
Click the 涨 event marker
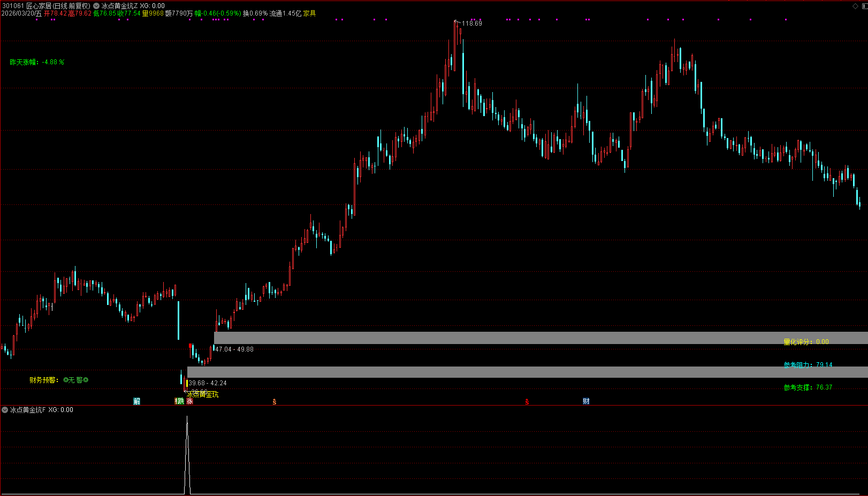point(190,401)
